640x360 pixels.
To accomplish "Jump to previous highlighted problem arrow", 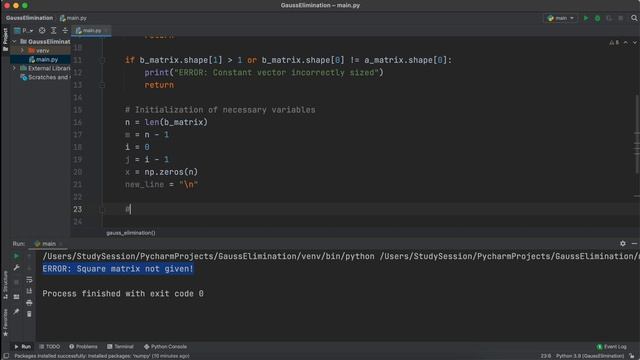I will point(626,42).
